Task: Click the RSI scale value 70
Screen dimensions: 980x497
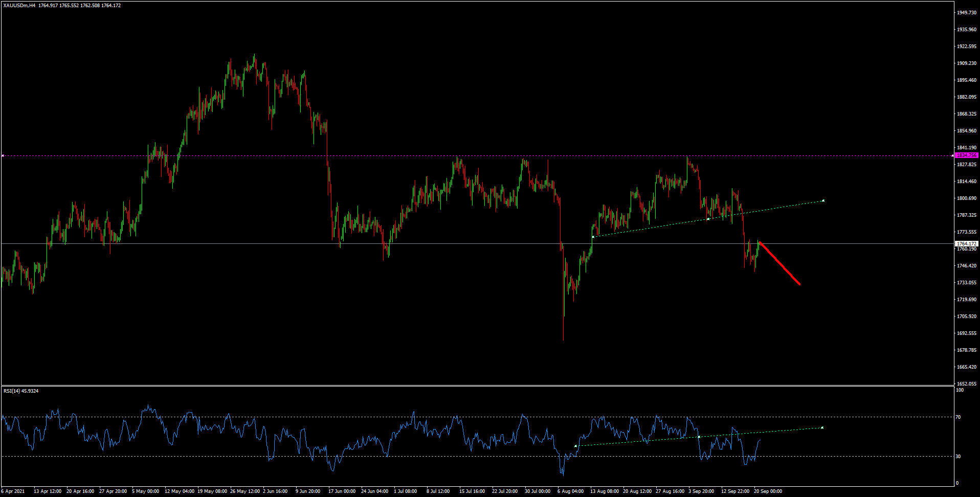Action: pyautogui.click(x=959, y=417)
